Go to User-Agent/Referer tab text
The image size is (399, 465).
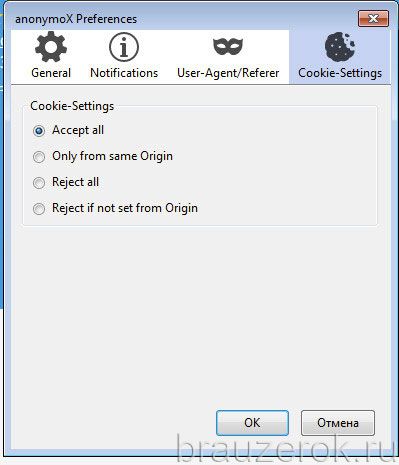(228, 73)
